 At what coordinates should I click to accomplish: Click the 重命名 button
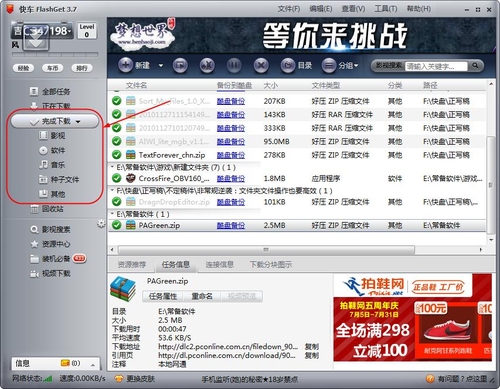click(202, 296)
